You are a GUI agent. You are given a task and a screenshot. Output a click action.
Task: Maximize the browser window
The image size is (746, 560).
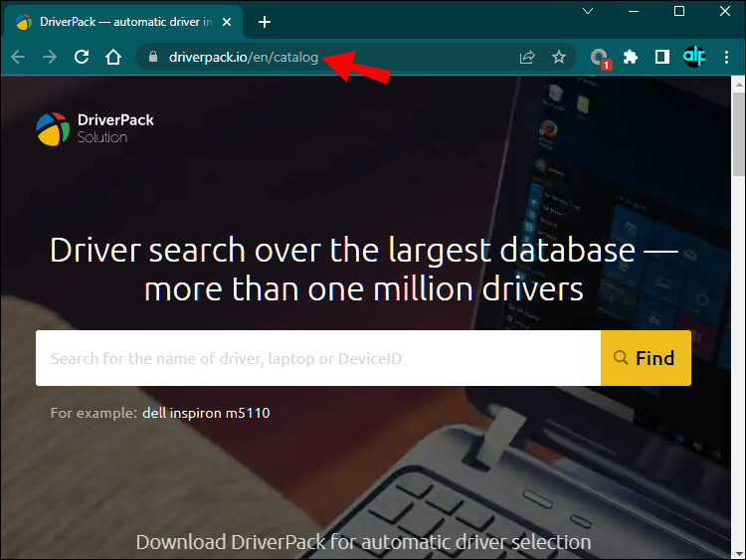[x=679, y=11]
